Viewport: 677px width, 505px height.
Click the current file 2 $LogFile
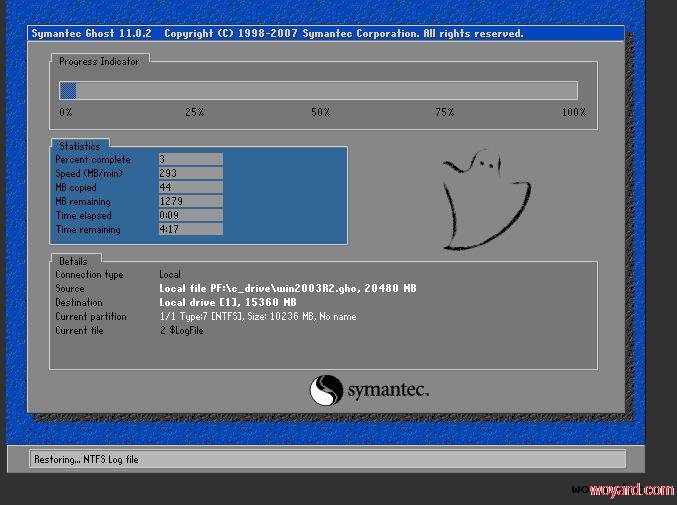tap(181, 331)
